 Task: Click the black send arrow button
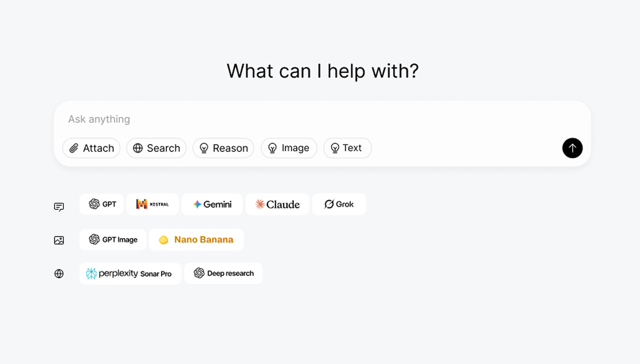click(572, 148)
